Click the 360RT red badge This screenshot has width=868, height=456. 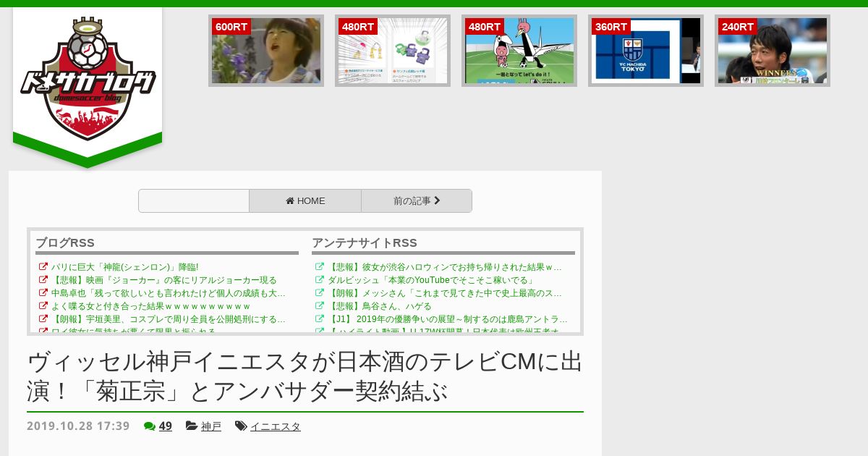tap(611, 27)
